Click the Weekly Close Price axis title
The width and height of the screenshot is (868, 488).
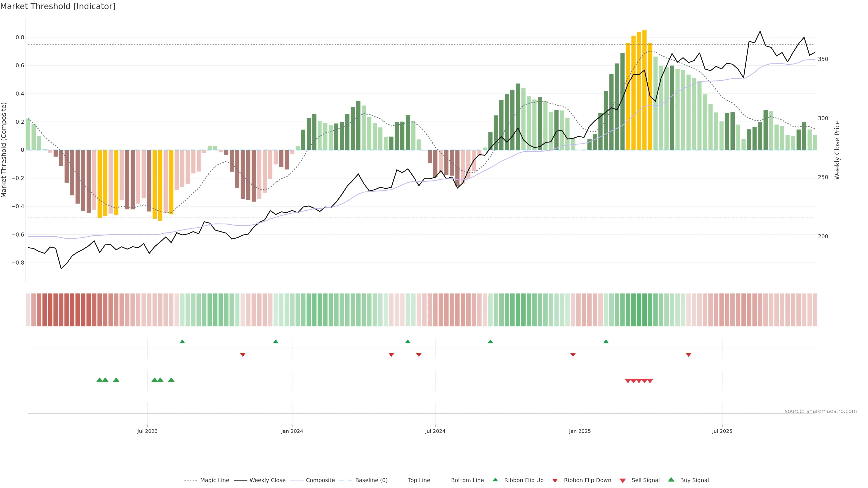click(x=837, y=150)
